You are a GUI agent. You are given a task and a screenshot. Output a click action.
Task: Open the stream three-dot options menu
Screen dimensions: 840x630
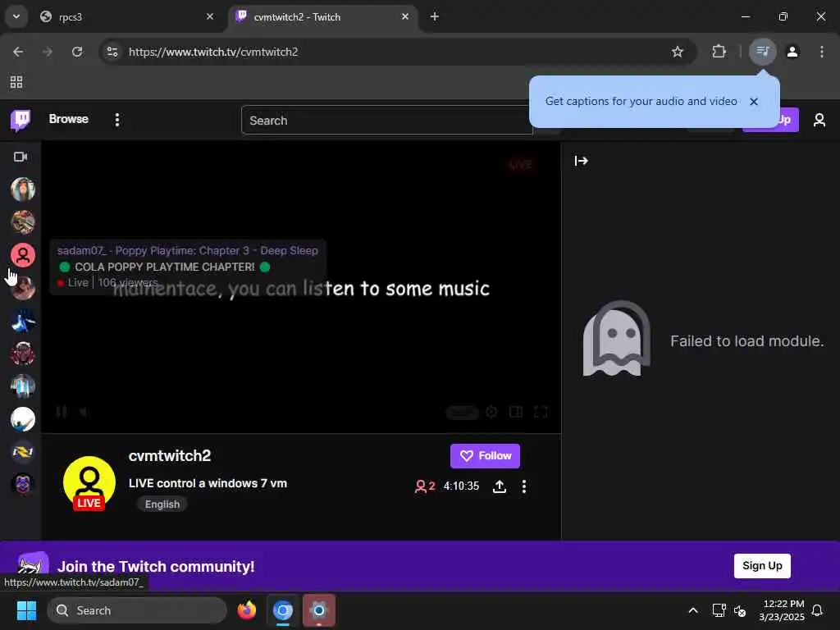click(x=524, y=486)
